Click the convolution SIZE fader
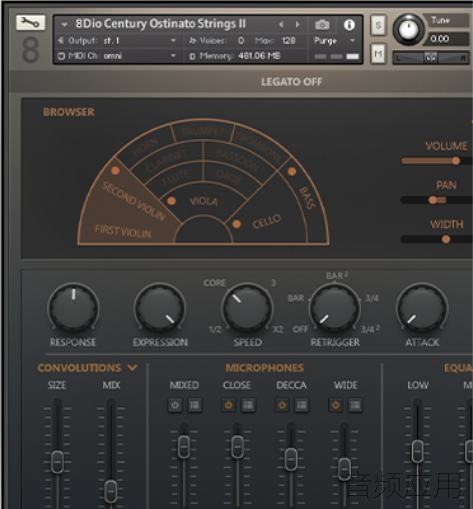This screenshot has width=473, height=509. (57, 462)
